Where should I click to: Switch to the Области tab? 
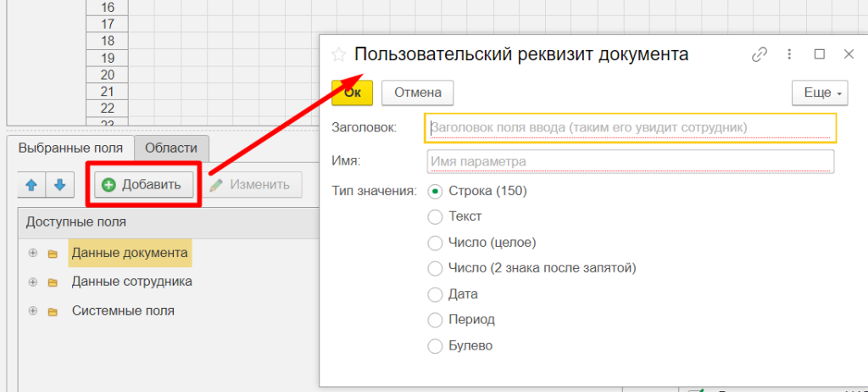(171, 148)
